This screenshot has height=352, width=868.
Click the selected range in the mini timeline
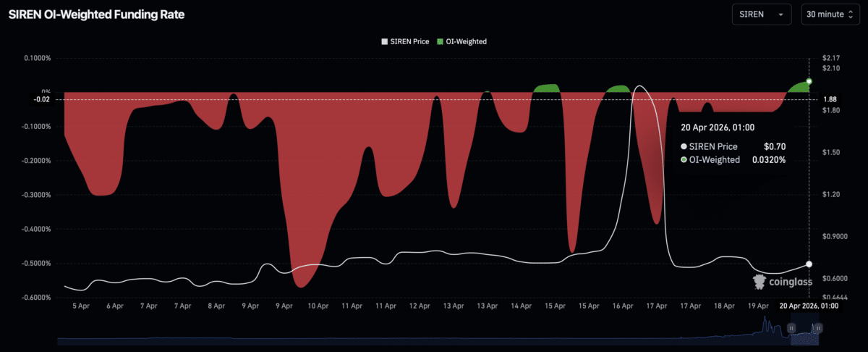[x=804, y=328]
